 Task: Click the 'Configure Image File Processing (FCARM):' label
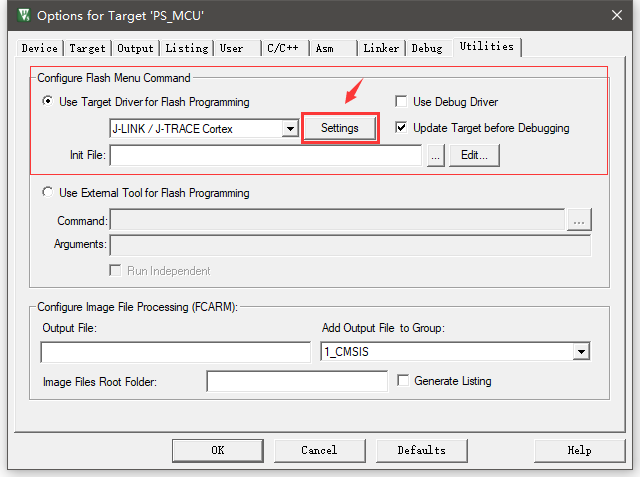138,307
